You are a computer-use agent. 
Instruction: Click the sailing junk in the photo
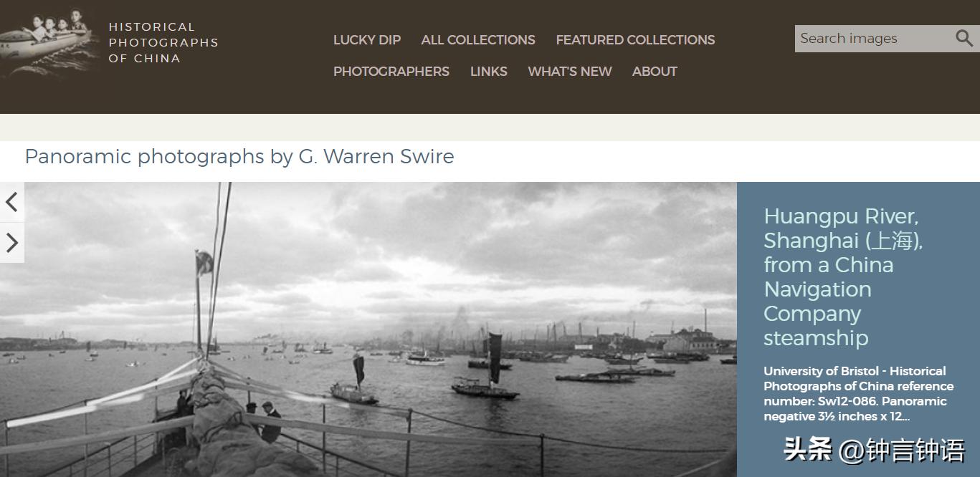pos(487,369)
